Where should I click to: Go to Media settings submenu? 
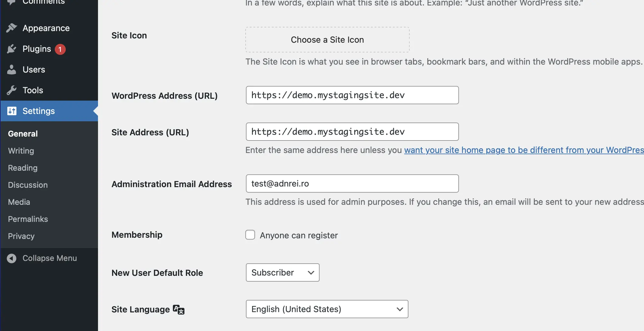(x=19, y=202)
